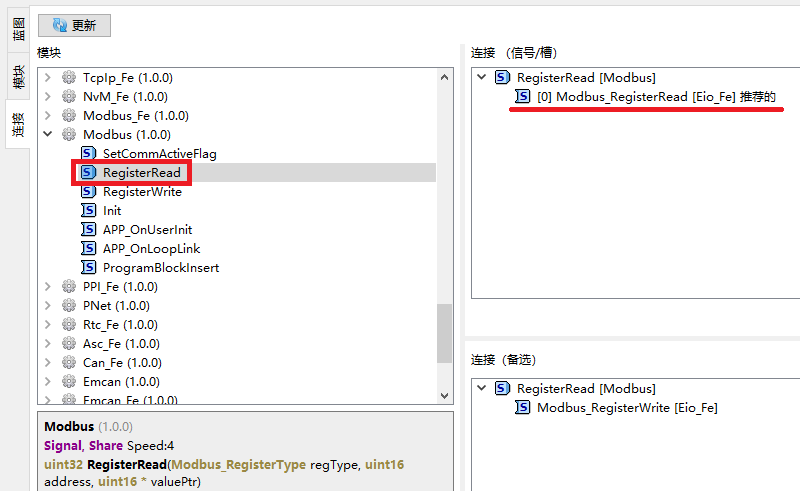Viewport: 800px width, 491px height.
Task: Open the 模块 side tab
Action: click(18, 77)
